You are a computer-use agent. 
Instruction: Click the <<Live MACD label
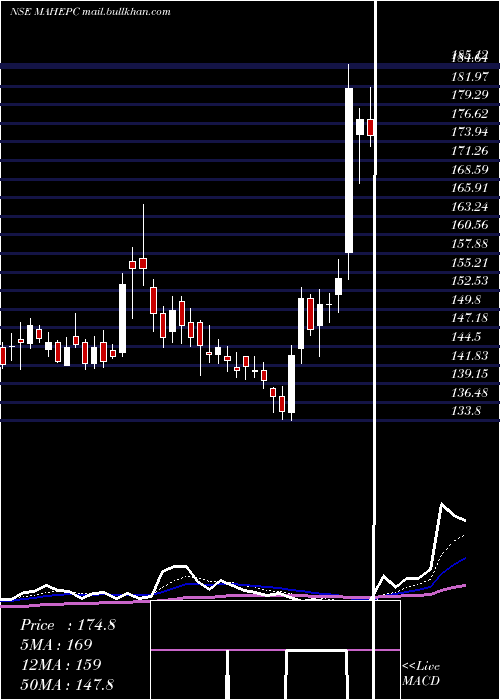click(421, 673)
